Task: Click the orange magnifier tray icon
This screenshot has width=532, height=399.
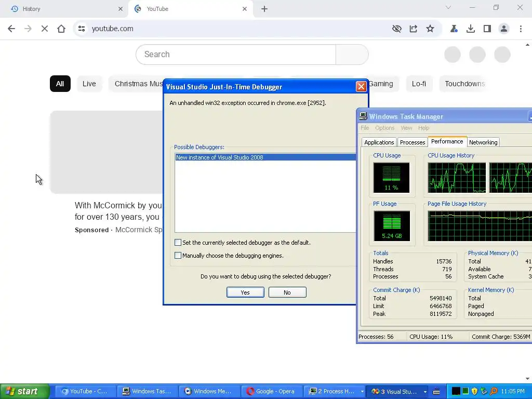Action: 494,392
